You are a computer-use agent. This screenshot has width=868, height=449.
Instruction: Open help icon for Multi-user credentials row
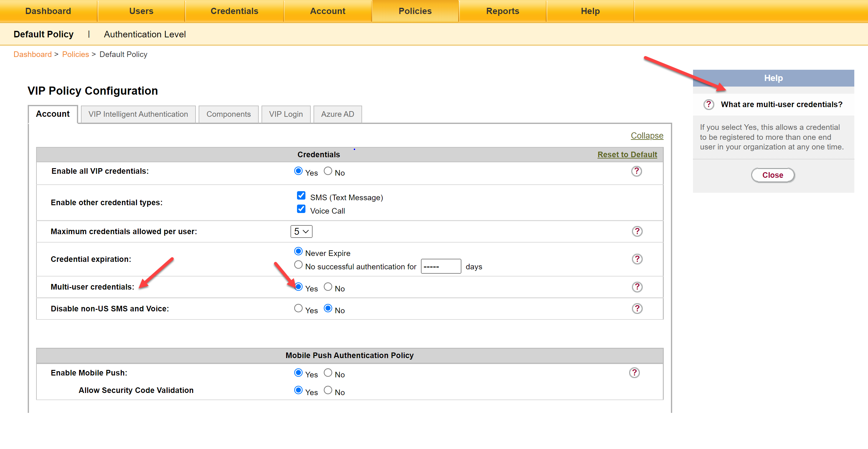pyautogui.click(x=637, y=287)
